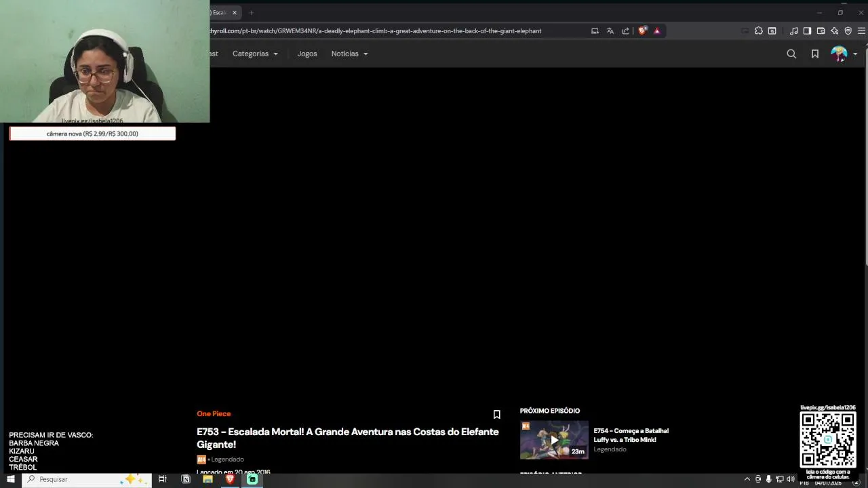Screen dimensions: 868x488
Task: Open the Jogos menu item
Action: [307, 54]
